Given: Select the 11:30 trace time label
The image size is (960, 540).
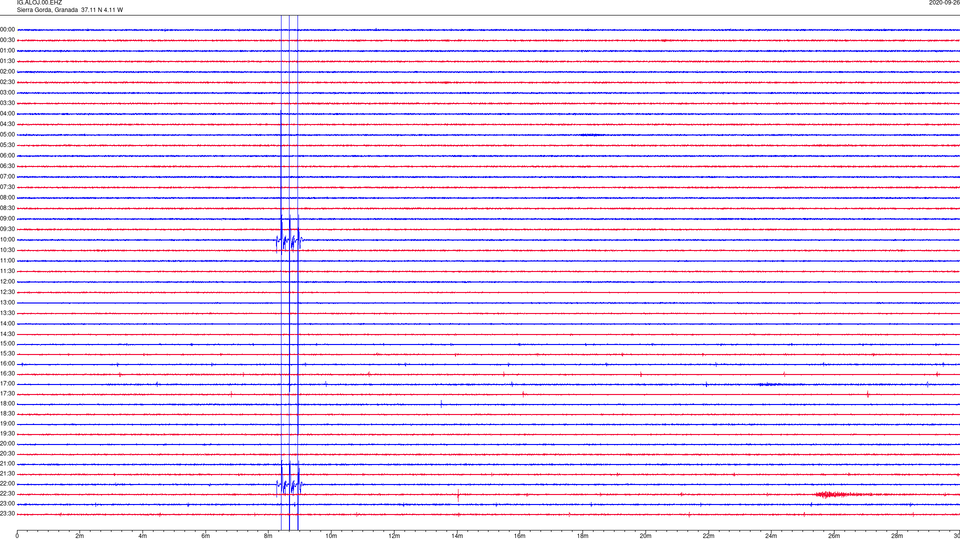Looking at the screenshot, I should click(x=8, y=271).
